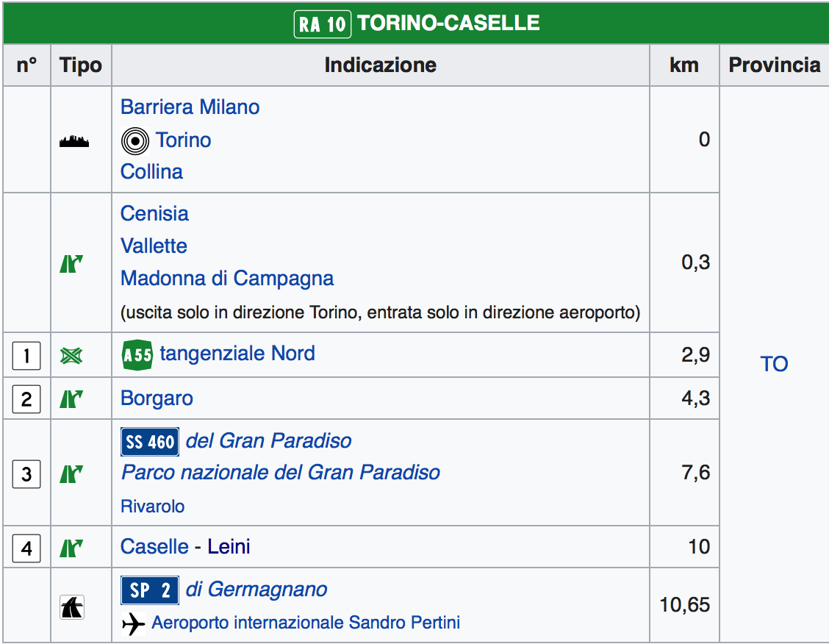Click the blue SS 460 road sign
829x644 pixels.
pyautogui.click(x=150, y=442)
